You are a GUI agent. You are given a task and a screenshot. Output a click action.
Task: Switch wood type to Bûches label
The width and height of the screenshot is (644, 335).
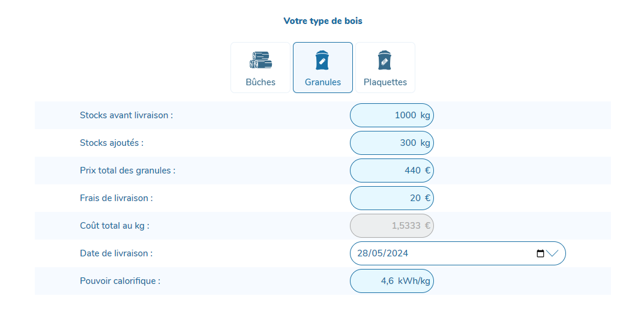(260, 82)
